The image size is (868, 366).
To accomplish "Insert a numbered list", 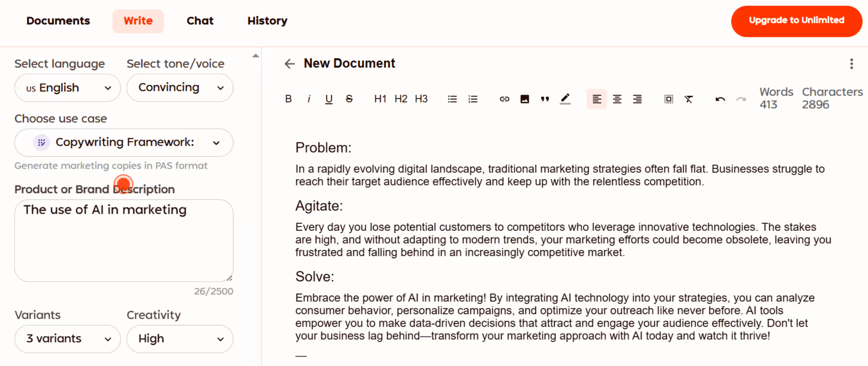I will (473, 99).
